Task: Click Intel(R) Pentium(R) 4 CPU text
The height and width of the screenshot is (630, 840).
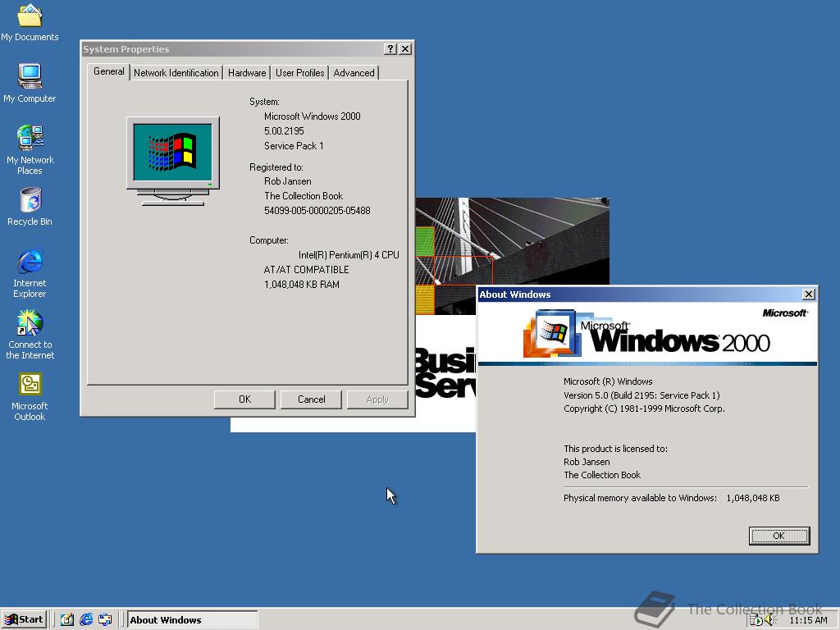Action: (x=349, y=255)
